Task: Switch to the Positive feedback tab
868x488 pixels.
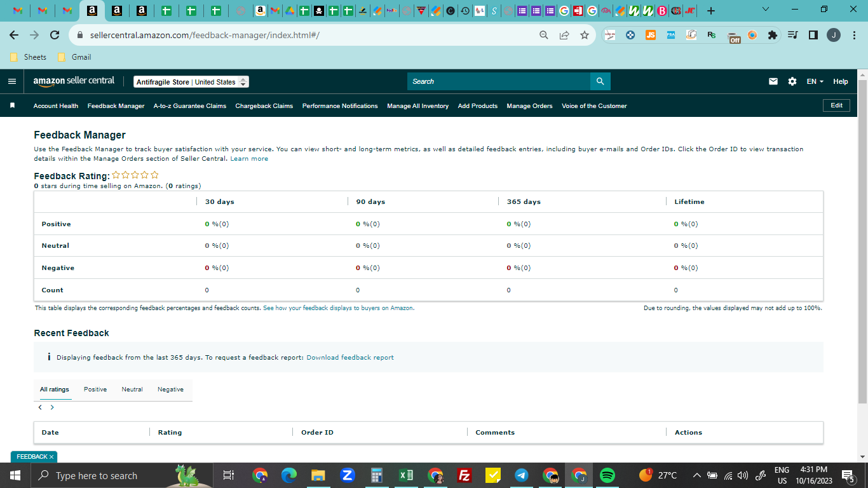Action: [95, 390]
